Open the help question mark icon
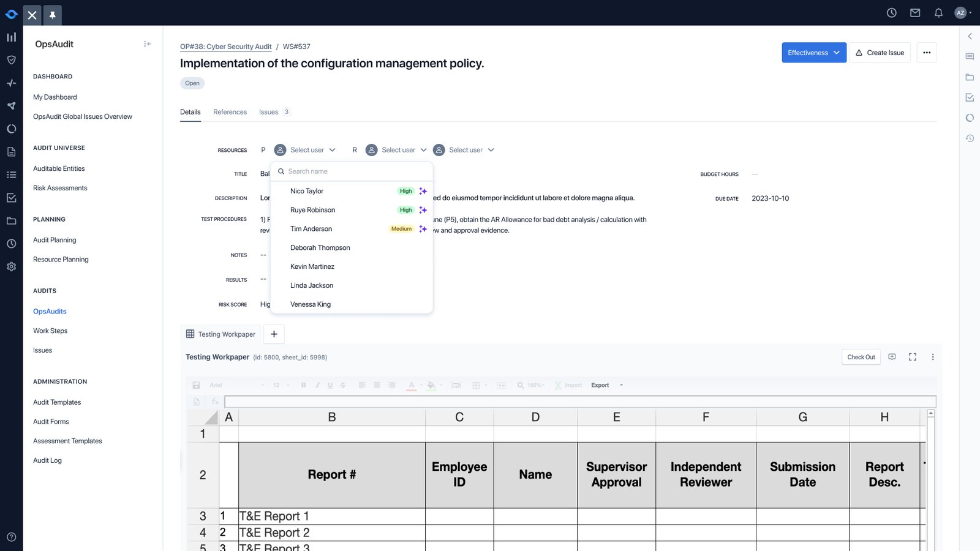 pos(11,537)
